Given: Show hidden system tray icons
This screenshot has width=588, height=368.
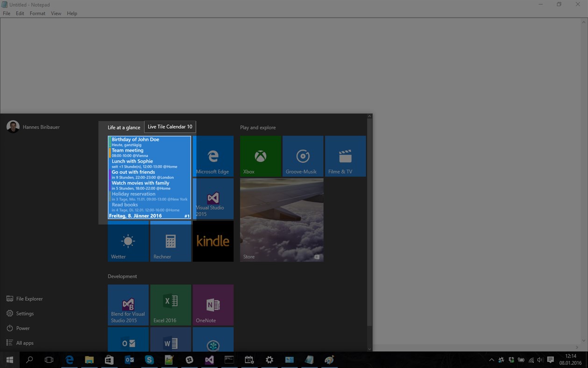Looking at the screenshot, I should click(491, 360).
